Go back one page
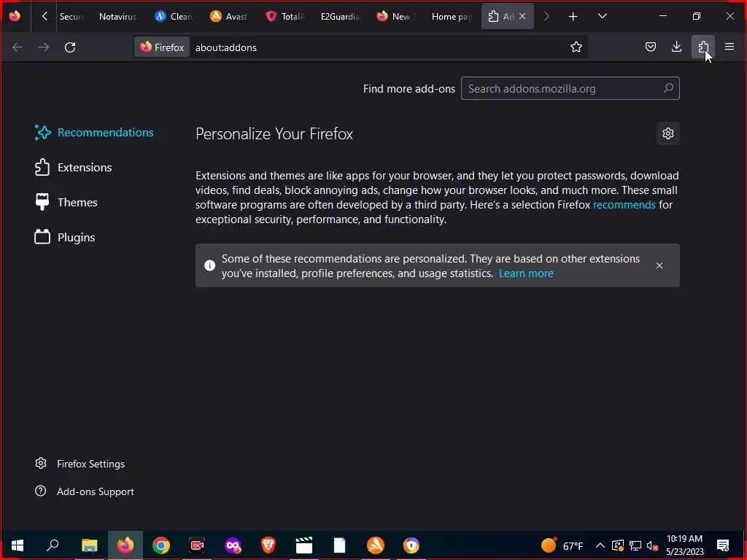Viewport: 747px width, 560px height. 18,47
